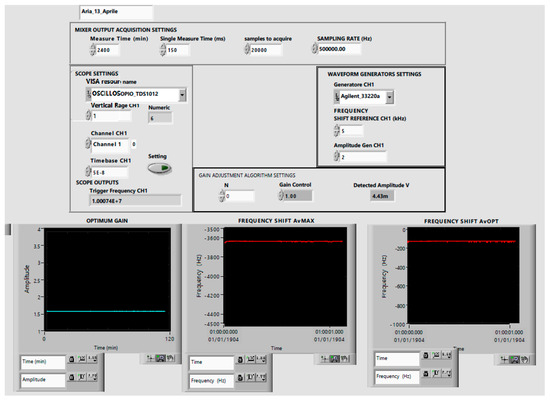
Task: Click autoscale icon for the Amplitude axis
Action: (x=82, y=377)
